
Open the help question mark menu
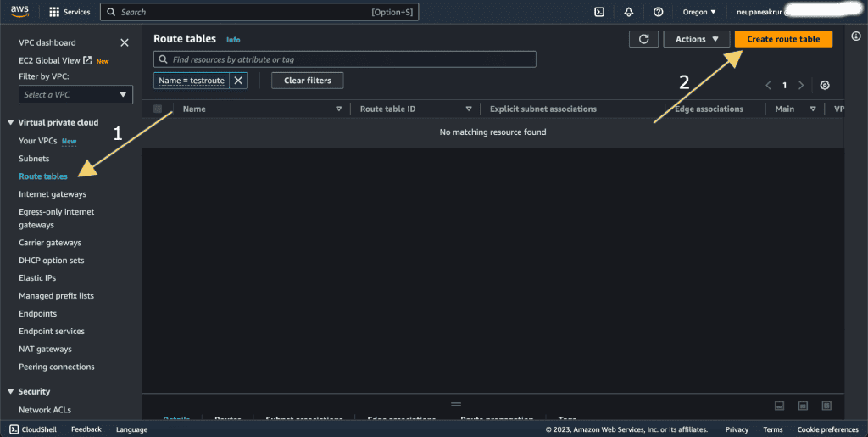coord(658,12)
